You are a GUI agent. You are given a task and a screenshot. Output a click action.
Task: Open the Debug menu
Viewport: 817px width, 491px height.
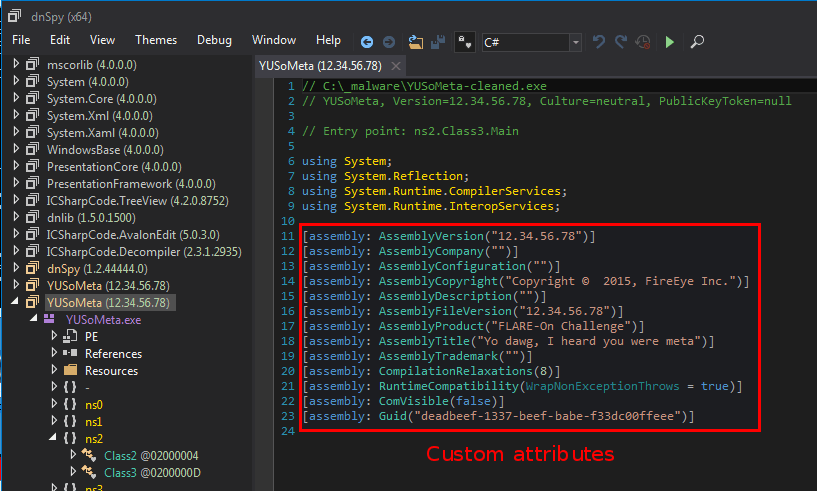pyautogui.click(x=214, y=40)
